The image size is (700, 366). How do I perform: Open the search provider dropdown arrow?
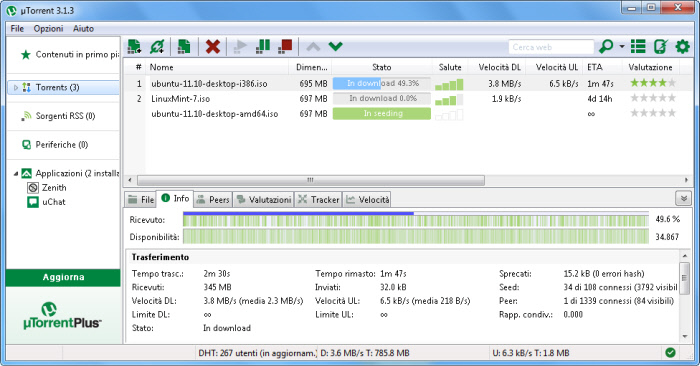622,46
